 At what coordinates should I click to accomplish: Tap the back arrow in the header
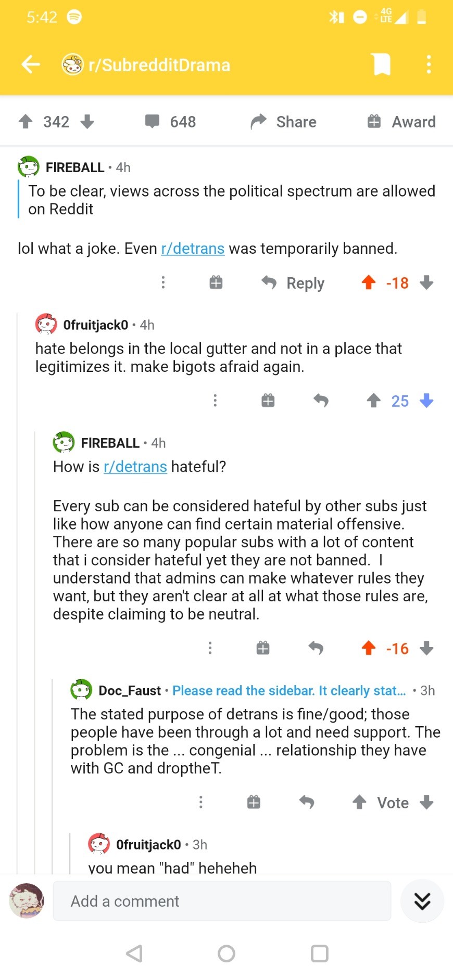click(31, 65)
